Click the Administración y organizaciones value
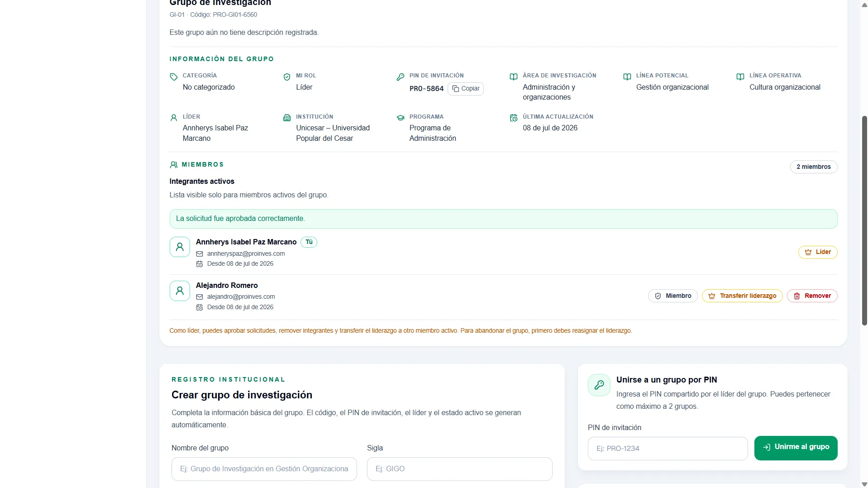The height and width of the screenshot is (488, 868). pos(549,92)
